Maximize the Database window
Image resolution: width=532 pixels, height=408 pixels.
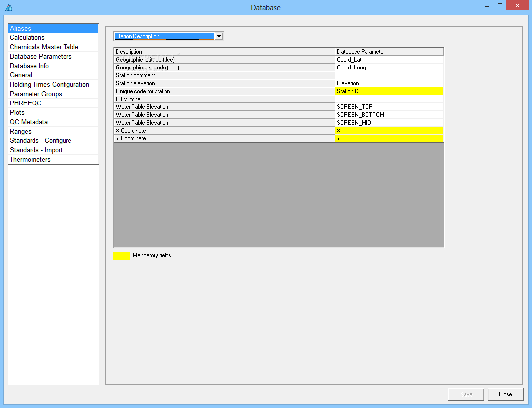coord(500,6)
